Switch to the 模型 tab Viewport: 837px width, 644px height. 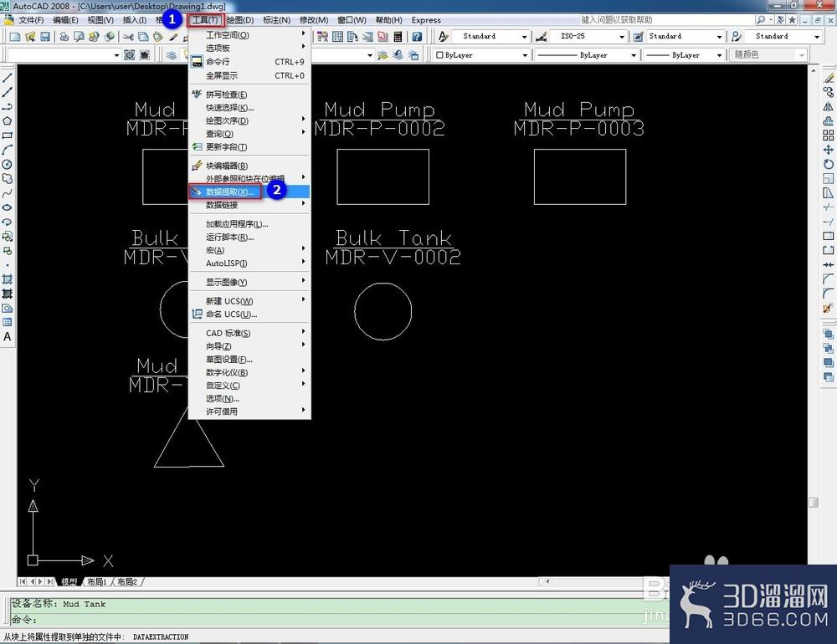coord(69,581)
